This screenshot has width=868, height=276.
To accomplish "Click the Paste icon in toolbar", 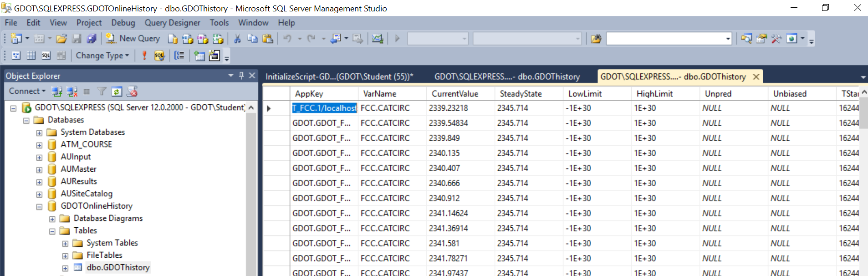I will (268, 39).
